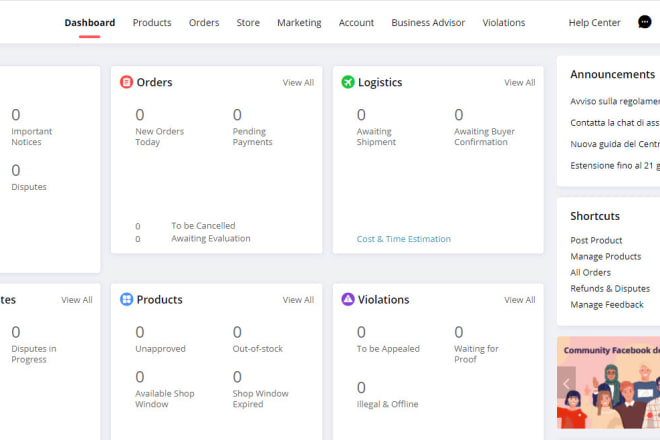This screenshot has height=440, width=660.
Task: Click the Available Shop Window count
Action: pyautogui.click(x=140, y=376)
